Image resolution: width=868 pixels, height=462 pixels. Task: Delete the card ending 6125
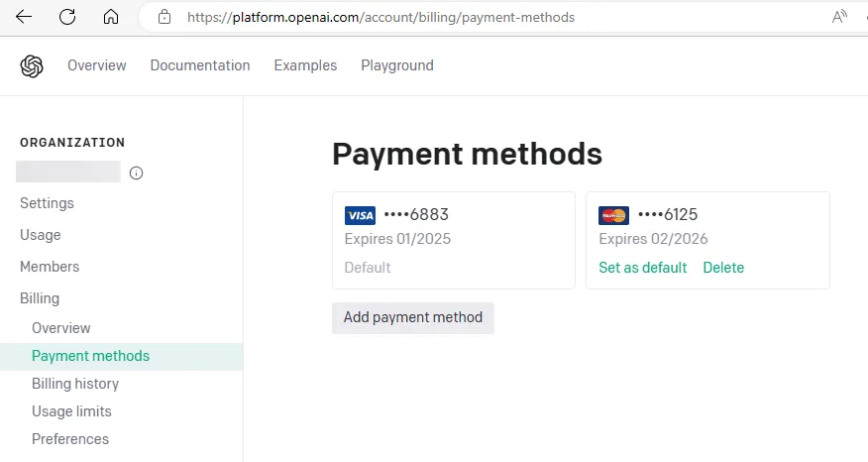pos(723,268)
